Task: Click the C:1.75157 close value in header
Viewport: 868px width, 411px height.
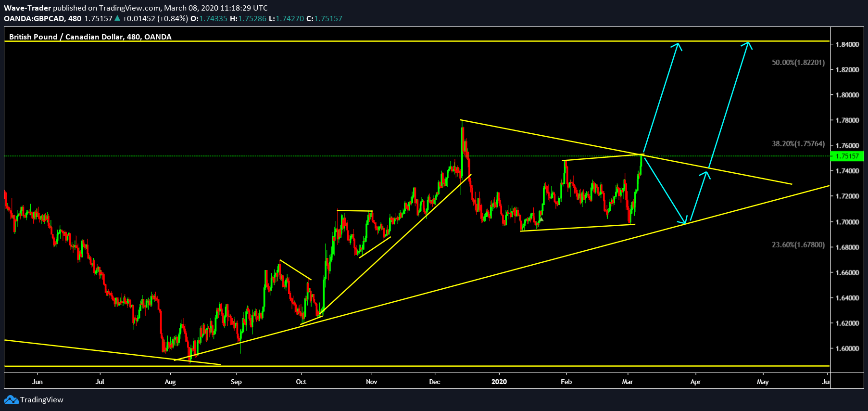Action: tap(325, 19)
